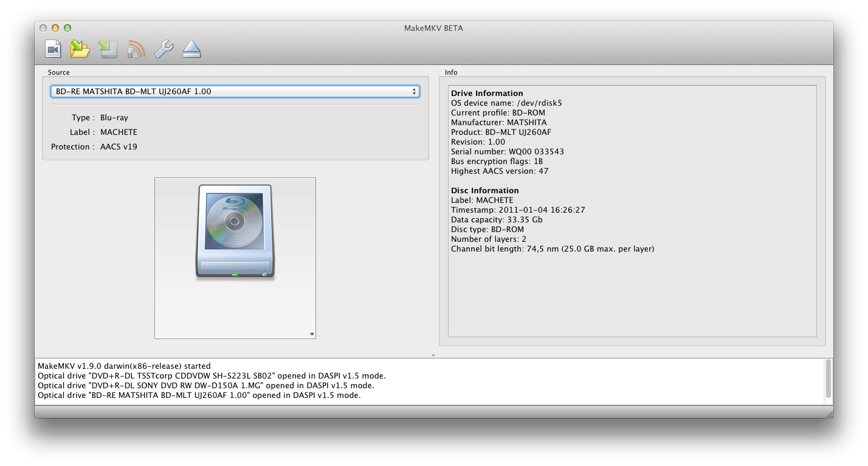Click the TSSTcorp CDDVDW drive log line

click(x=212, y=376)
